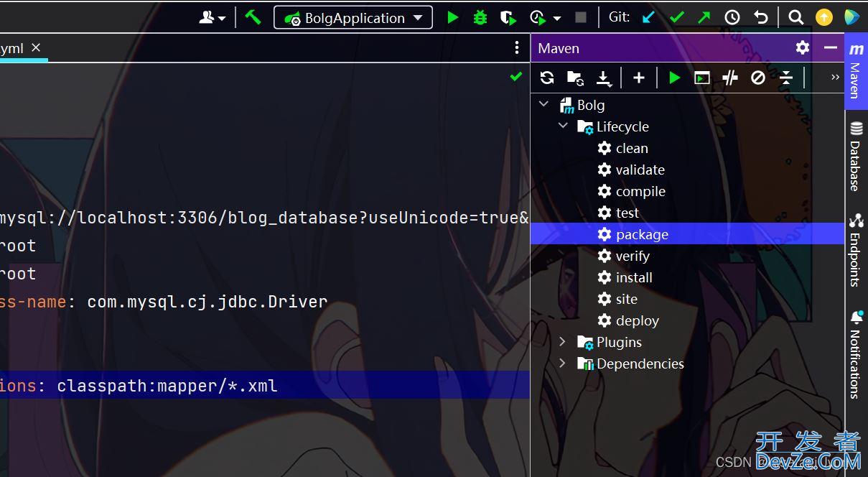Run with coverage shield icon
Screen dimensions: 868x477
click(508, 17)
